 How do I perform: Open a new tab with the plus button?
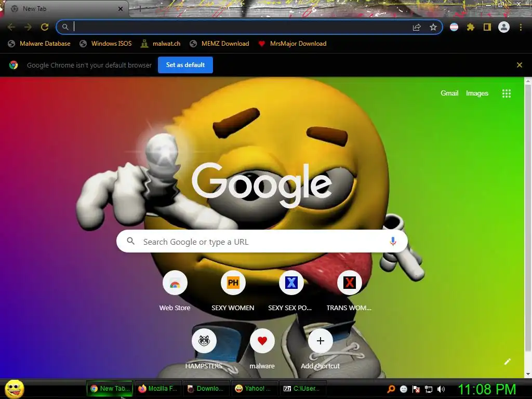[140, 9]
